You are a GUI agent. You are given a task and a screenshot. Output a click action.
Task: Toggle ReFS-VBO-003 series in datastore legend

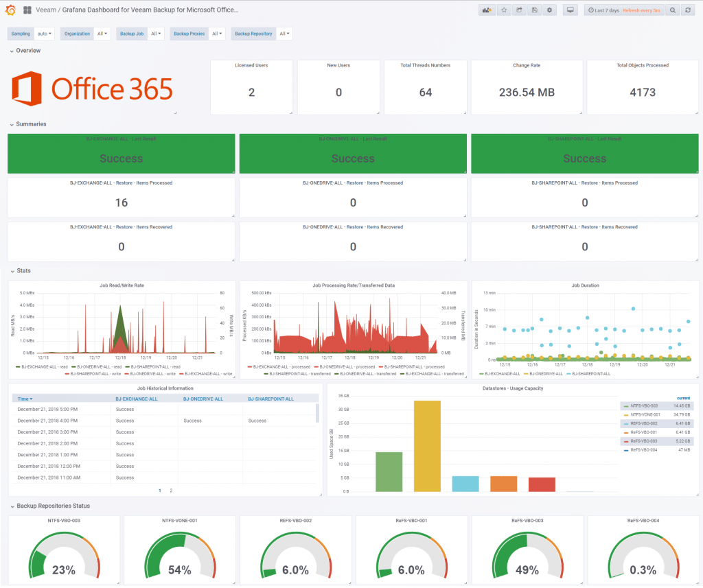point(643,441)
